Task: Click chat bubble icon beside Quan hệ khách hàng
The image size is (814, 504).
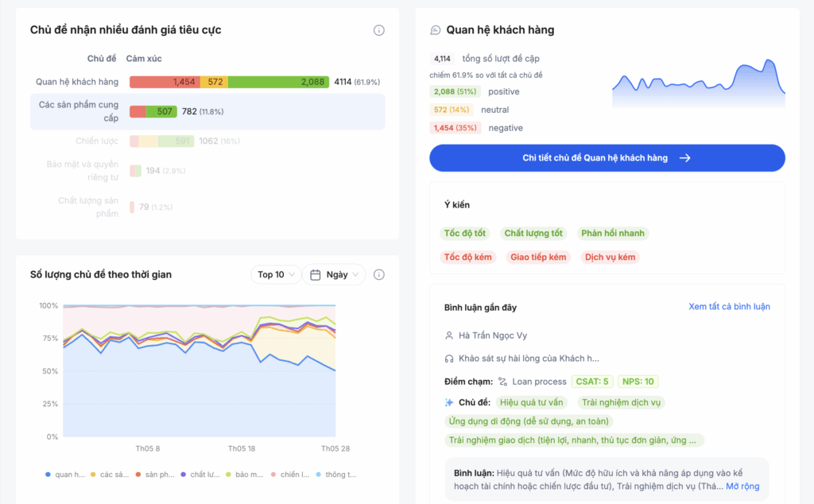Action: point(435,30)
